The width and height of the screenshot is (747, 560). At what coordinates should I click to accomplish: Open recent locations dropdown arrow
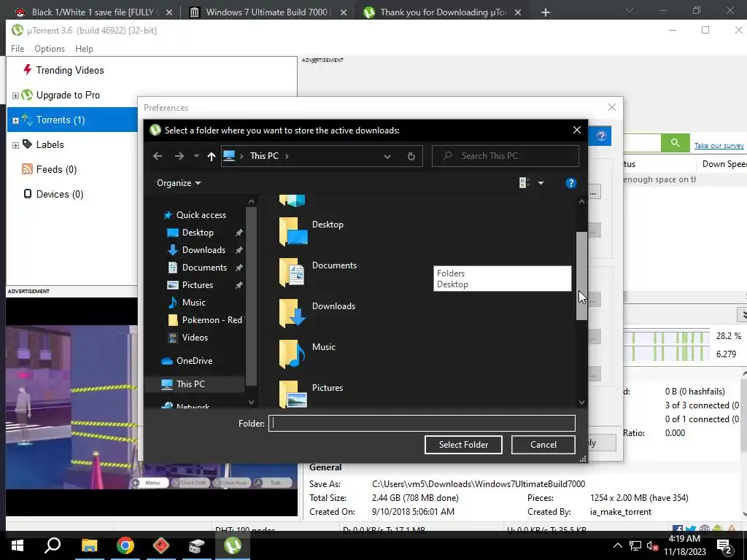[x=196, y=156]
